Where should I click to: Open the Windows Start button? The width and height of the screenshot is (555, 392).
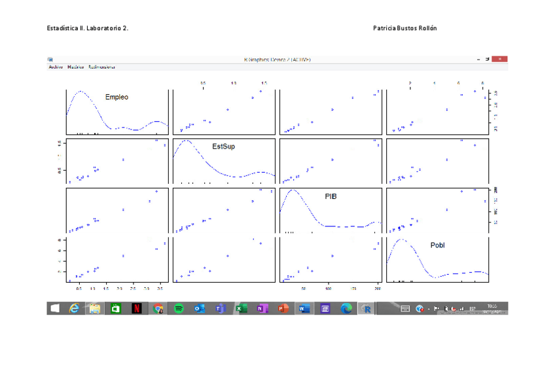click(x=55, y=308)
